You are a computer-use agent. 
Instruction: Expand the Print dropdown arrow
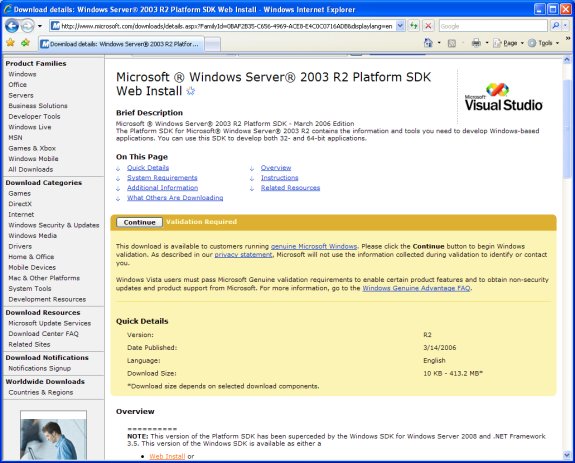tap(487, 43)
